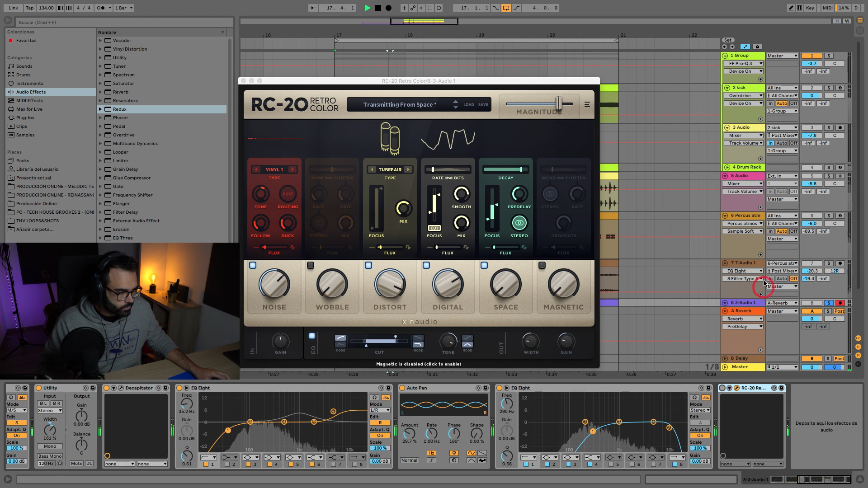Open RC-20 hamburger menu icon
The height and width of the screenshot is (488, 868).
click(x=587, y=104)
